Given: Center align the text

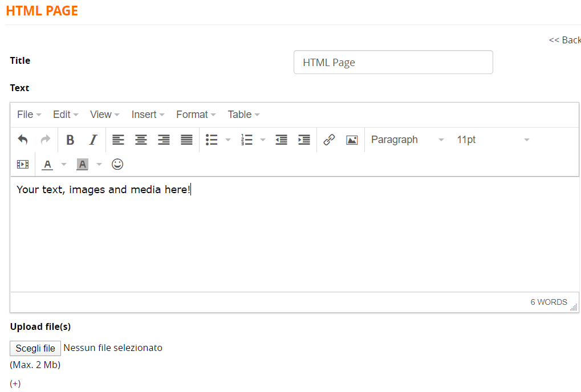Looking at the screenshot, I should pyautogui.click(x=141, y=140).
